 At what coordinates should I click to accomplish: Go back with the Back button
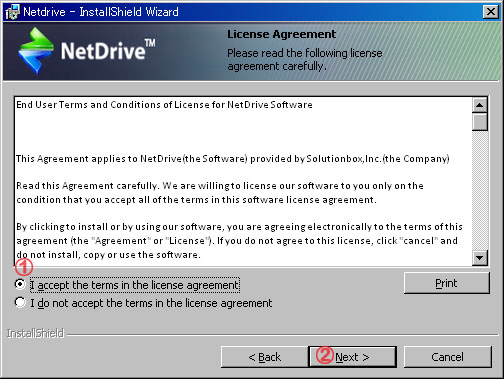[x=265, y=357]
